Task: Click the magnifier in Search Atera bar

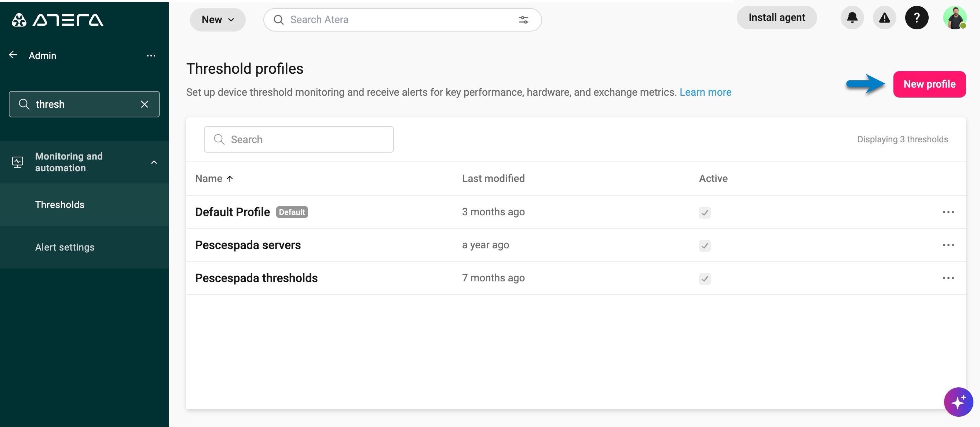Action: pos(278,19)
